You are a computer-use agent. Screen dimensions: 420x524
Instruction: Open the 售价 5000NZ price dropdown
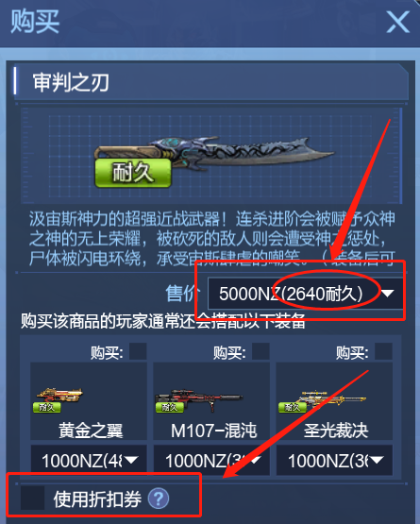[x=306, y=294]
